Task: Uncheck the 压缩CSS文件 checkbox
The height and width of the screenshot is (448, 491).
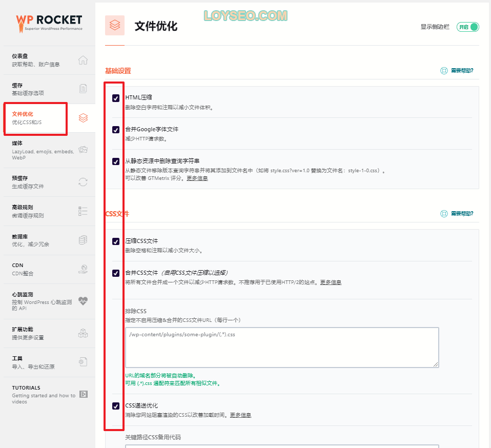Action: (116, 242)
